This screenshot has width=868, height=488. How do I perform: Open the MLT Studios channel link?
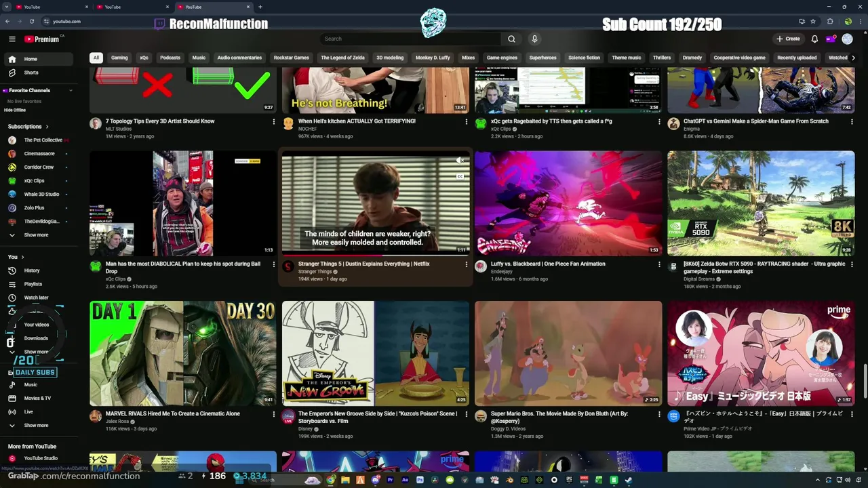119,129
